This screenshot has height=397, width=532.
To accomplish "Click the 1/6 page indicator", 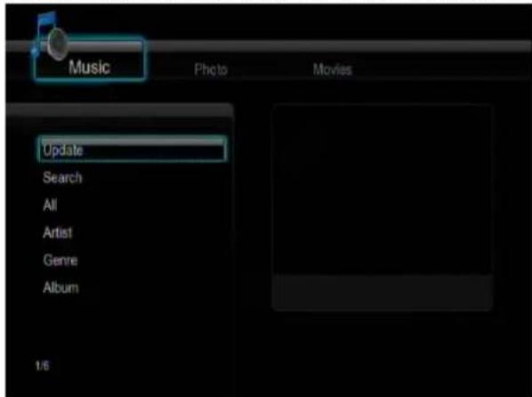I will tap(42, 366).
